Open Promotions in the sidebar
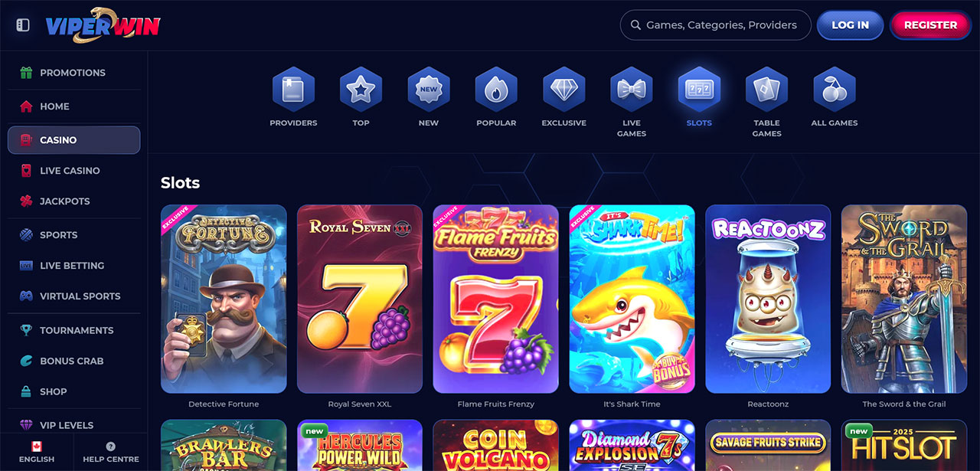 click(x=74, y=73)
